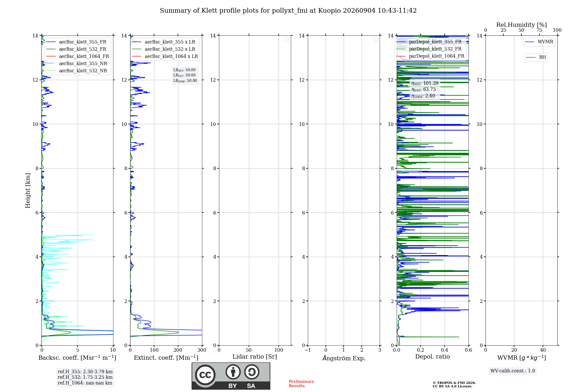The height and width of the screenshot is (392, 577).
Task: Click the empty legend box in Lidar ratio panel
Action: pos(287,40)
